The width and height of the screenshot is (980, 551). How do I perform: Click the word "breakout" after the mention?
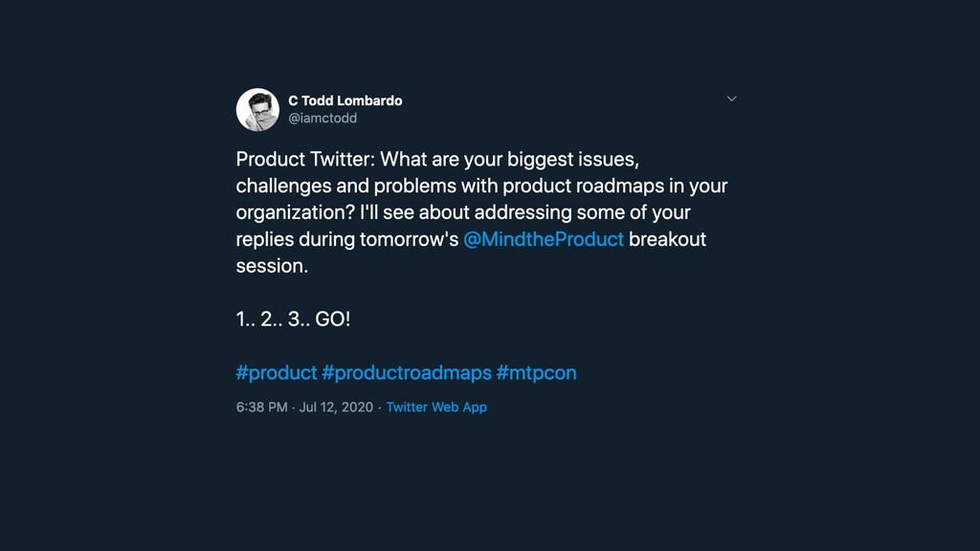pyautogui.click(x=667, y=239)
